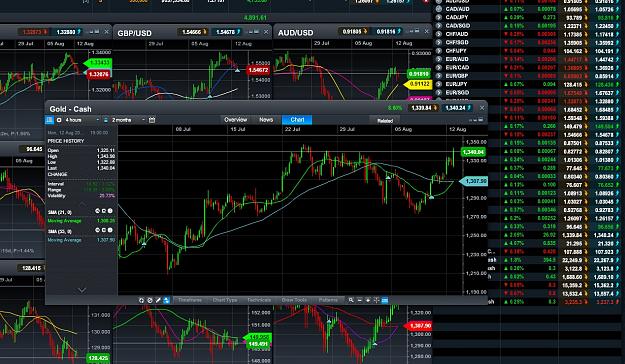Viewport: 625px width, 364px height.
Task: Click the EUR/SGD row name in watchlist
Action: [457, 92]
